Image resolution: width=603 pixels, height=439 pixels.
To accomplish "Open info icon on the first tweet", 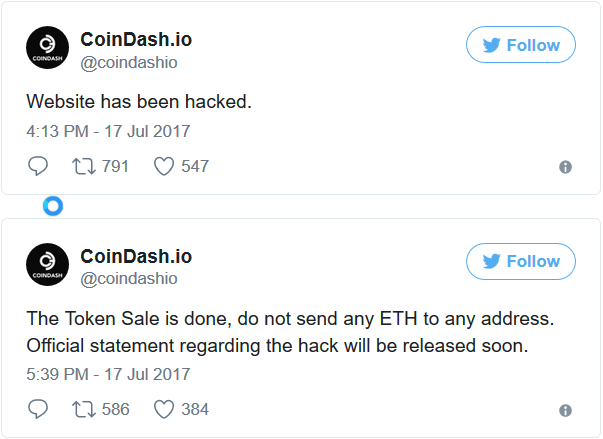I will click(x=565, y=167).
